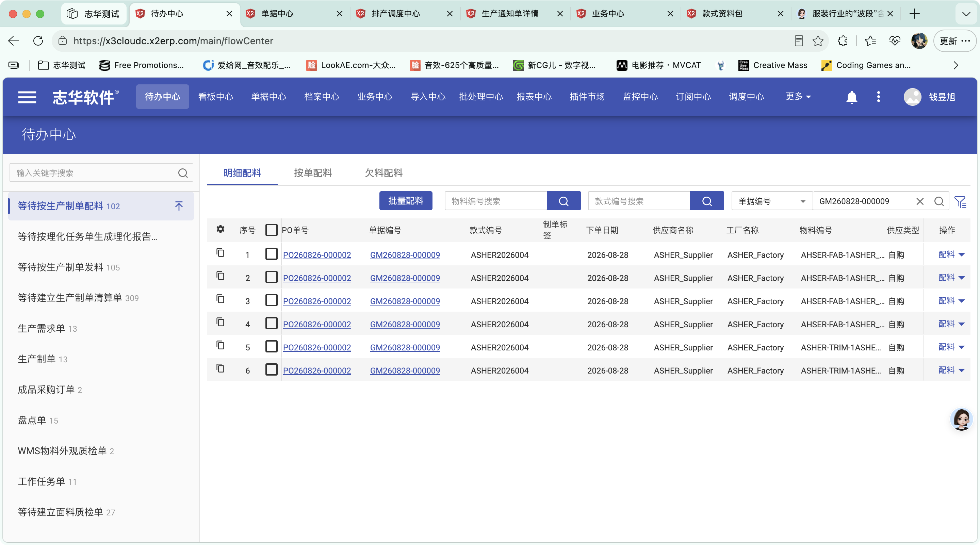980x545 pixels.
Task: Click copy icon in row 6
Action: [220, 368]
